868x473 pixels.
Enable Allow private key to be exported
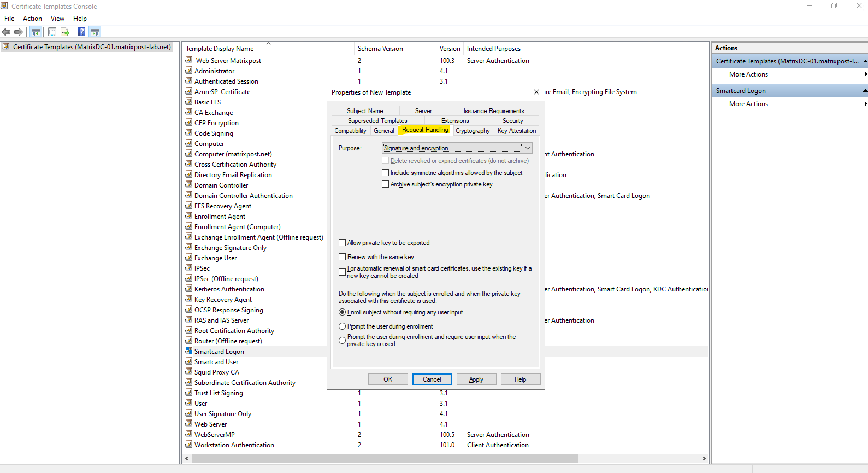[343, 243]
